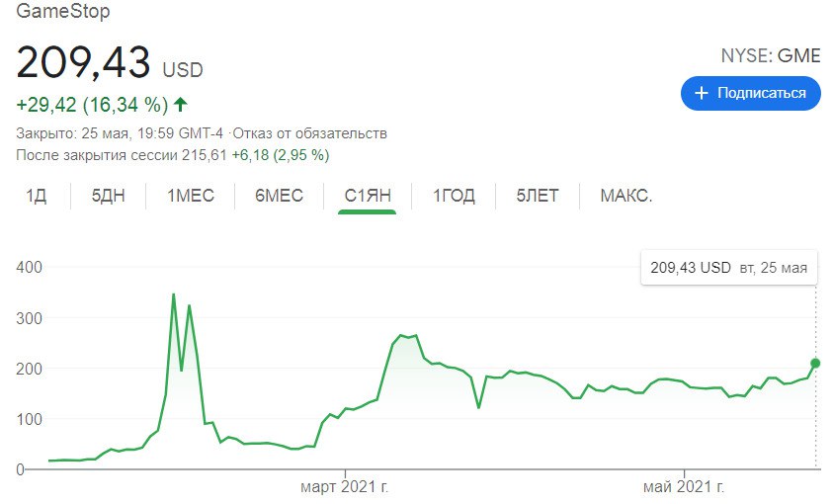The image size is (833, 504).
Task: Switch to the 1ГОД range tab
Action: pyautogui.click(x=454, y=196)
